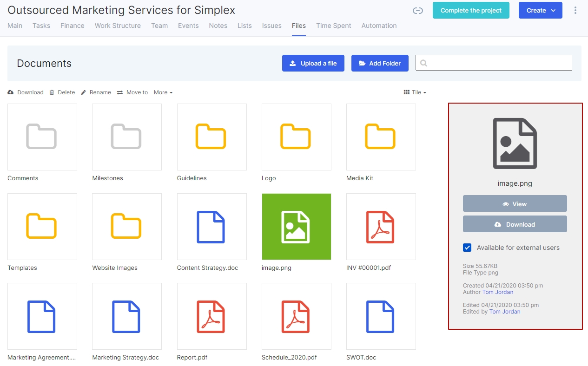
Task: Click the Tom Jordan author link
Action: point(498,292)
